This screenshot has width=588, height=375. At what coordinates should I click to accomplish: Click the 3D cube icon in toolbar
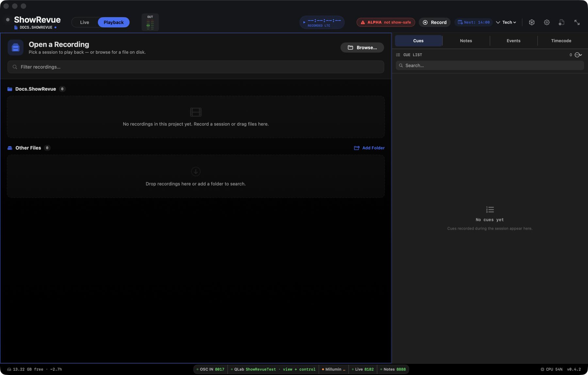point(532,22)
